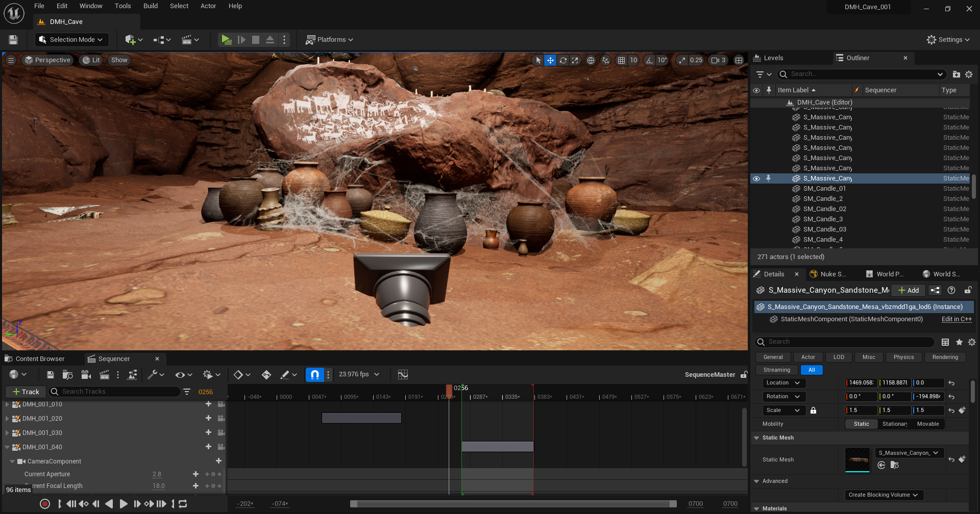Open the Build menu
980x514 pixels.
point(150,6)
